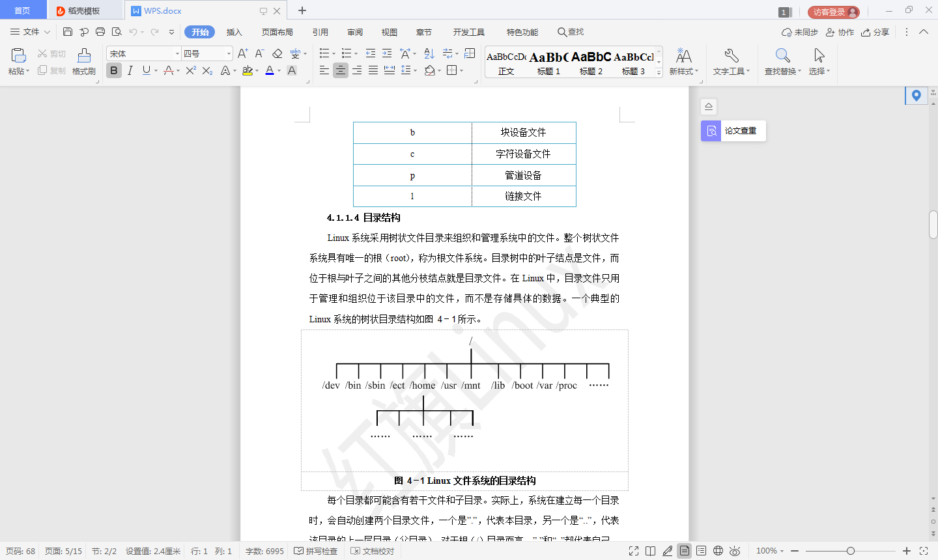Increase paragraph indent
Image resolution: width=938 pixels, height=560 pixels.
[387, 53]
